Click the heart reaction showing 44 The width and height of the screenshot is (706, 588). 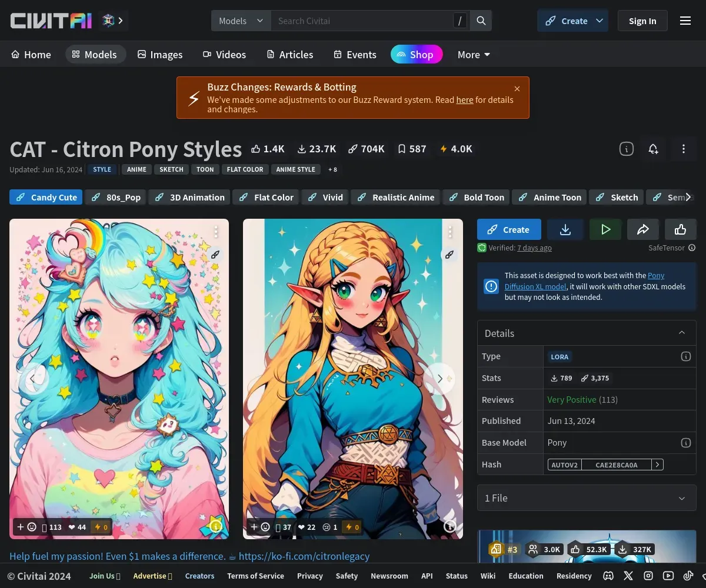coord(77,527)
